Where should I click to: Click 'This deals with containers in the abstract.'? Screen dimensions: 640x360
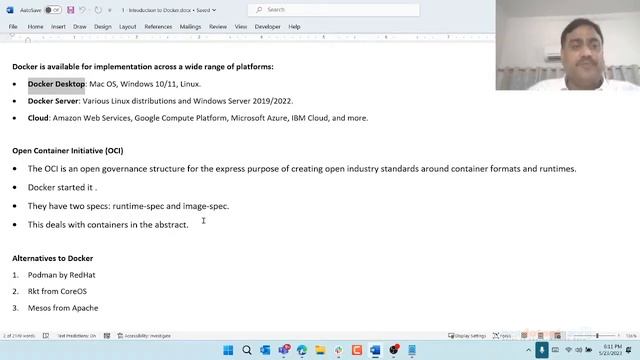108,225
